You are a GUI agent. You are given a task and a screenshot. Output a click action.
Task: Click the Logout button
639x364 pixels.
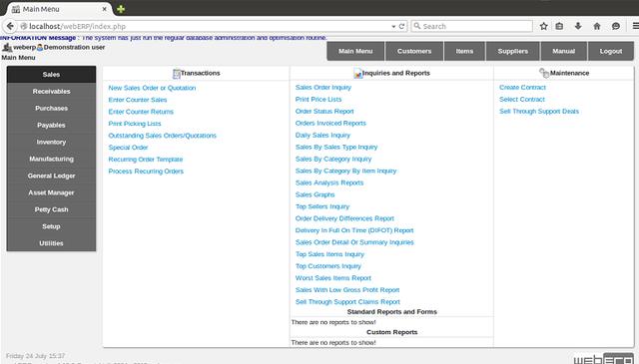[610, 51]
